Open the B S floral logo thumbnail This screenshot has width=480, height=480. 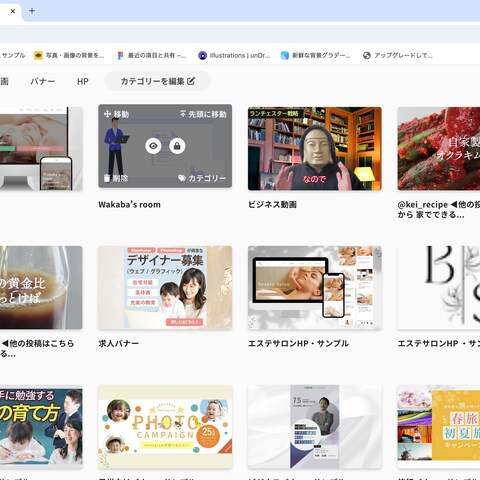pyautogui.click(x=439, y=288)
